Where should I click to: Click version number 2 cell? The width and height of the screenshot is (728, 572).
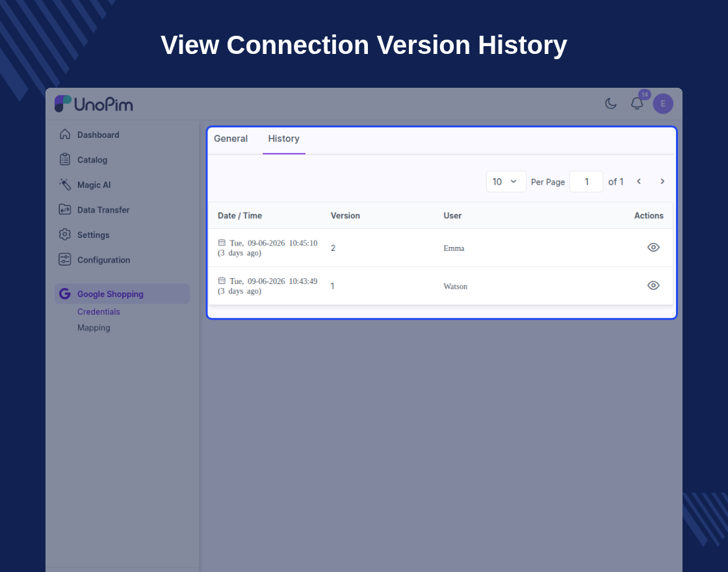point(333,248)
